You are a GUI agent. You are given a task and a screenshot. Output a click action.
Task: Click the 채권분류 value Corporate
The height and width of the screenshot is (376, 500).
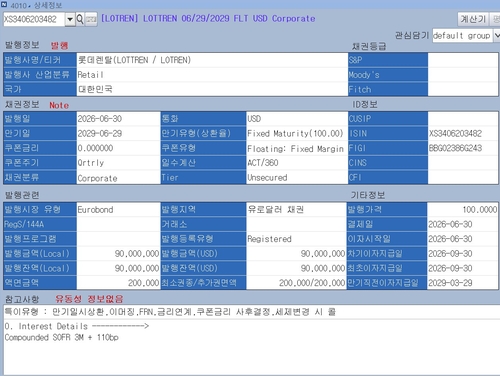click(x=97, y=178)
